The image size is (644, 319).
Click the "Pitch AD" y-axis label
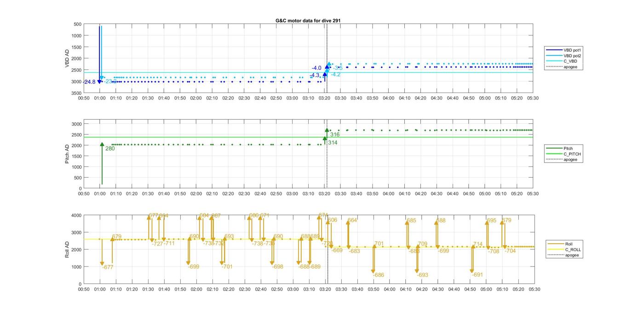click(x=67, y=155)
